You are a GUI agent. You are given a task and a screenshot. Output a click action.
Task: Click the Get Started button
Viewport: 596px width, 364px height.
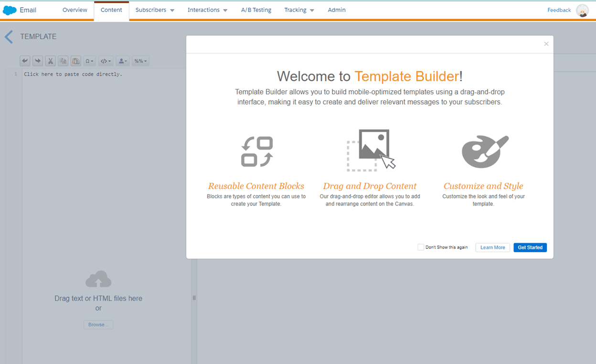530,247
